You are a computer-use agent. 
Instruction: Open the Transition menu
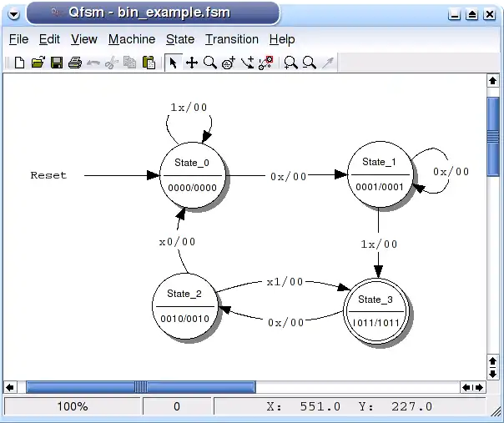click(232, 39)
